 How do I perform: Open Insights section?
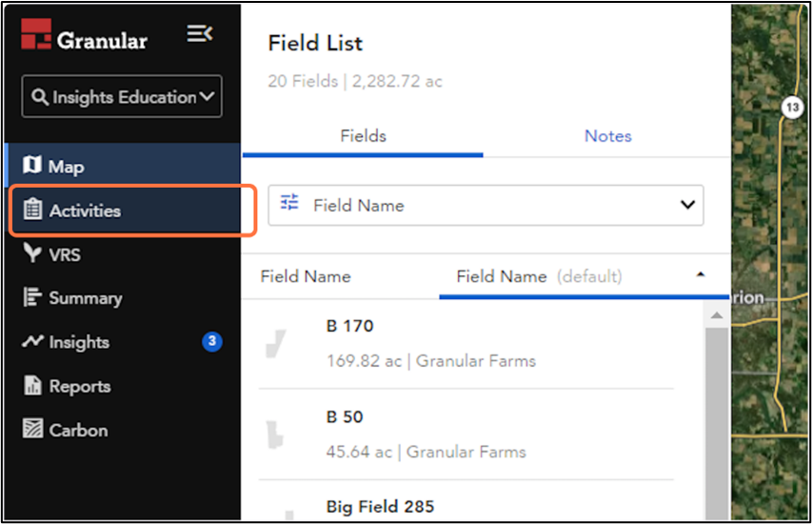pos(123,342)
